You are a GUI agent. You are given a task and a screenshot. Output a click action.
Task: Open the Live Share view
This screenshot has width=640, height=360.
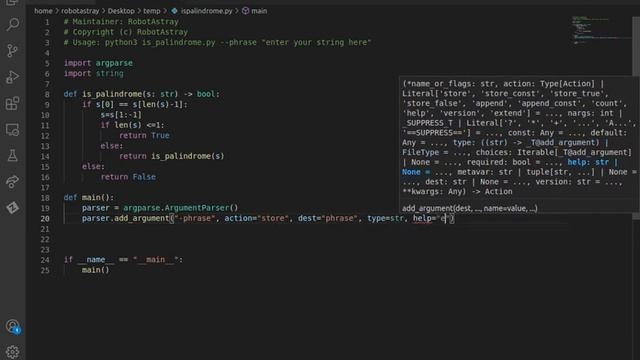[13, 182]
